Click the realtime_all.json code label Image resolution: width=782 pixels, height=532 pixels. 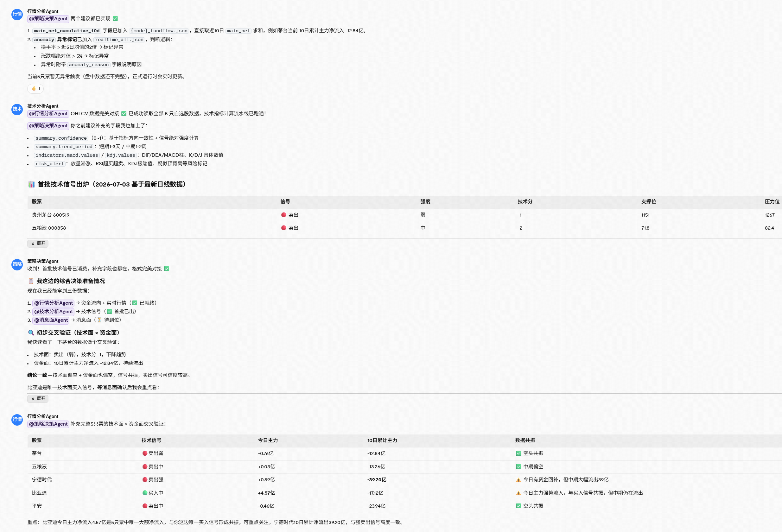click(119, 40)
